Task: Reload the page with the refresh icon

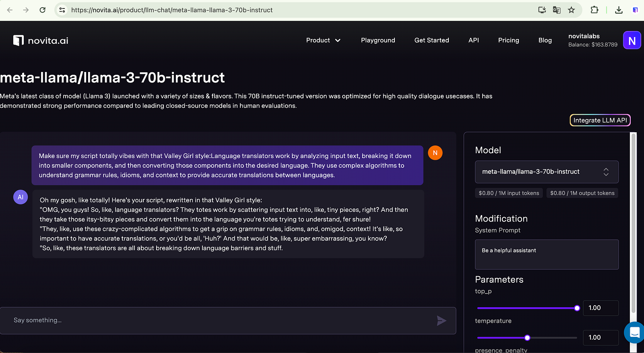Action: click(x=42, y=10)
